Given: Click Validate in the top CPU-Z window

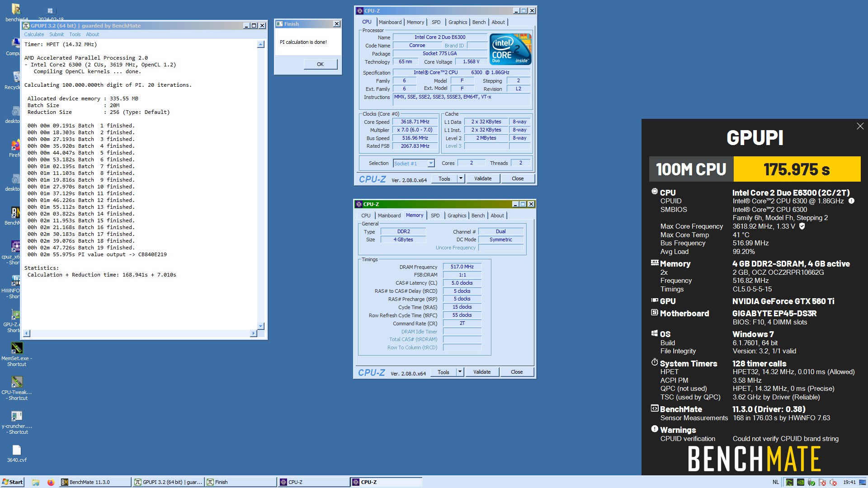Looking at the screenshot, I should [x=483, y=178].
